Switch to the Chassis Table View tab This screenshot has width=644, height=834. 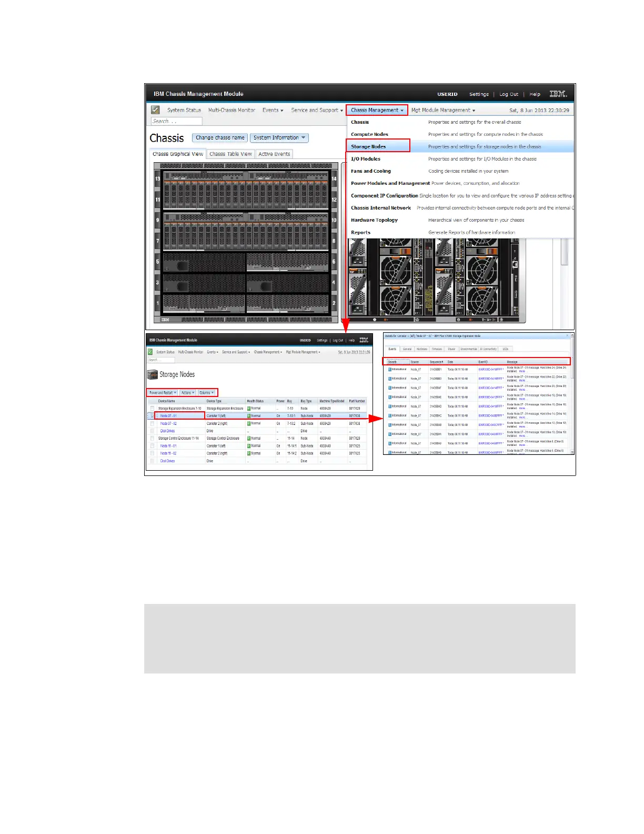[x=230, y=154]
